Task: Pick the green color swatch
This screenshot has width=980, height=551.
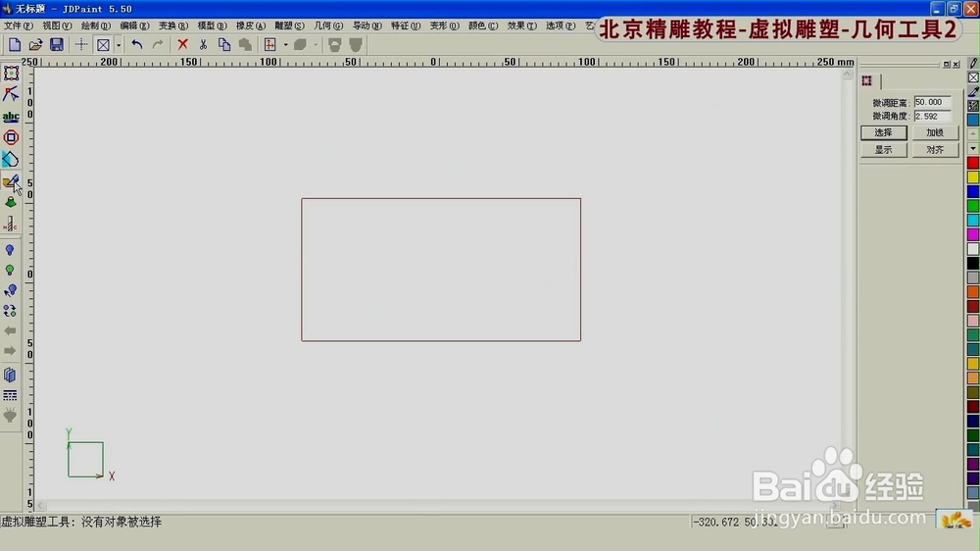Action: (973, 206)
